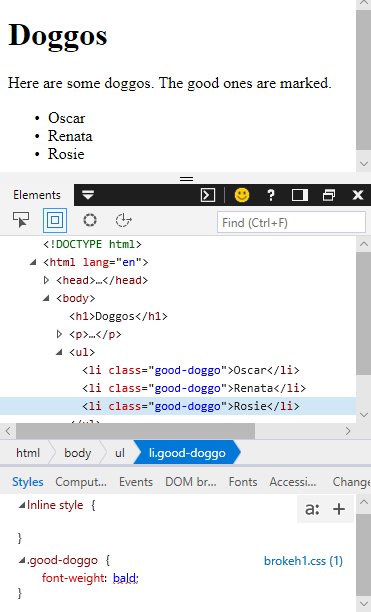The width and height of the screenshot is (371, 612).
Task: Select the DOCTYPE html line
Action: tap(92, 244)
